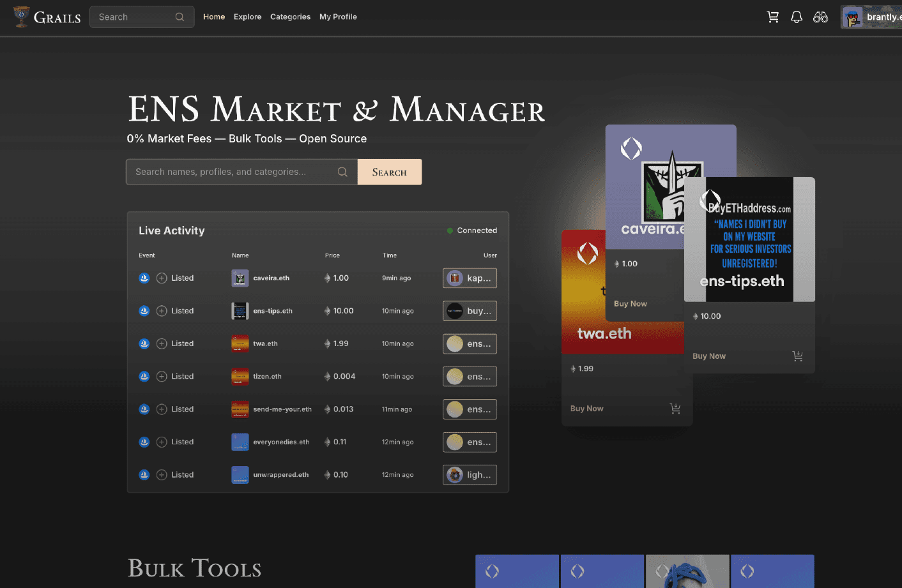Viewport: 902px width, 588px height.
Task: Open the caveira.eth name in Live Activity
Action: point(270,278)
